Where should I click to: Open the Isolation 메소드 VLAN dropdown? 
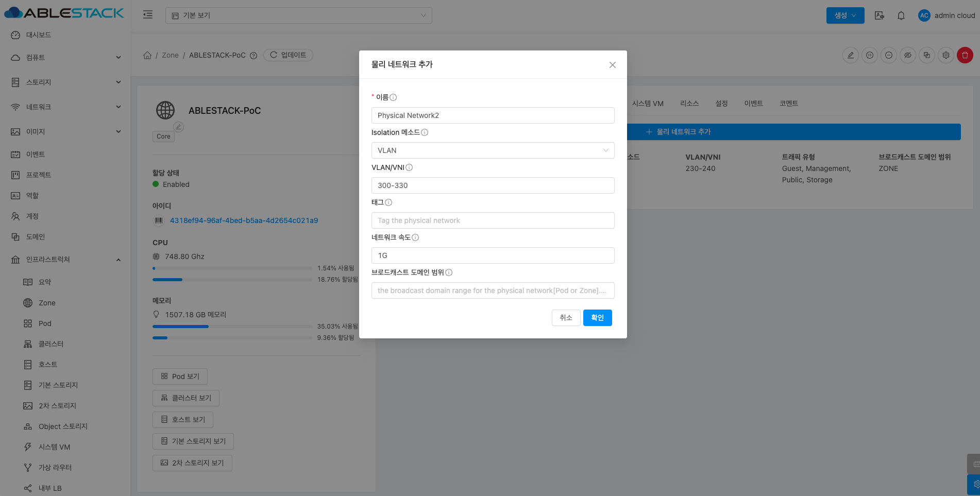coord(492,150)
